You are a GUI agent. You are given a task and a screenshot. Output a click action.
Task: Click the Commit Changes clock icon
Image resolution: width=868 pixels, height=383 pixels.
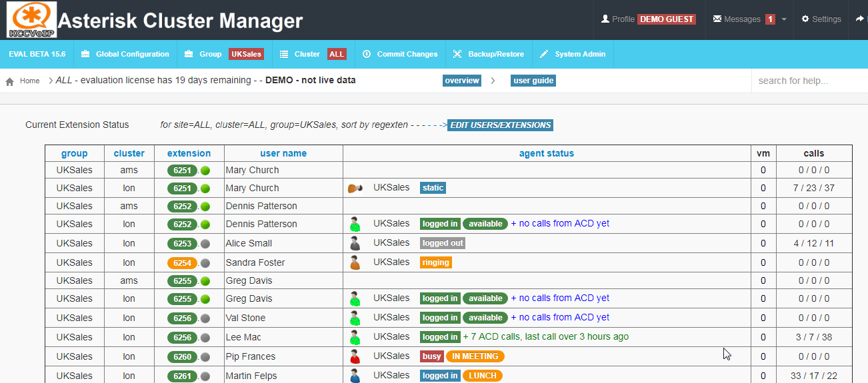367,54
